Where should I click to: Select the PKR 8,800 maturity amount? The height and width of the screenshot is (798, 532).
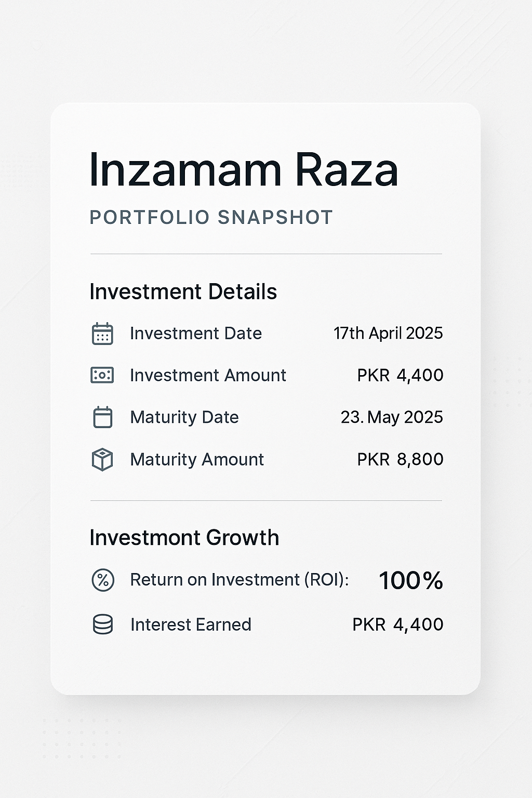(400, 459)
